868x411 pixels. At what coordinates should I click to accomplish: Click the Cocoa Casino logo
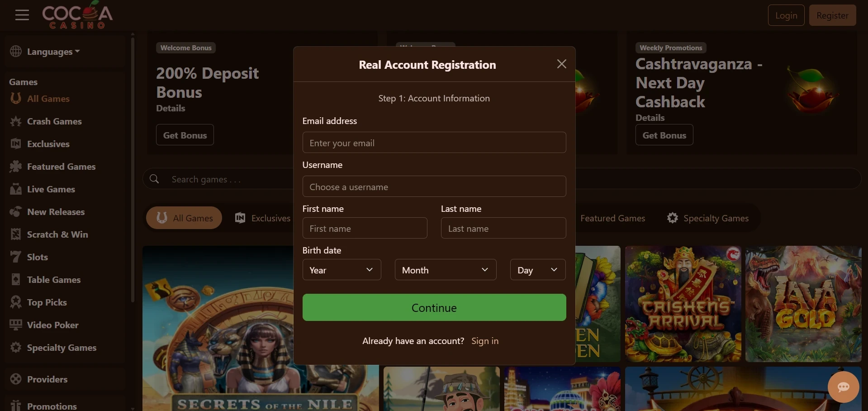[x=77, y=15]
